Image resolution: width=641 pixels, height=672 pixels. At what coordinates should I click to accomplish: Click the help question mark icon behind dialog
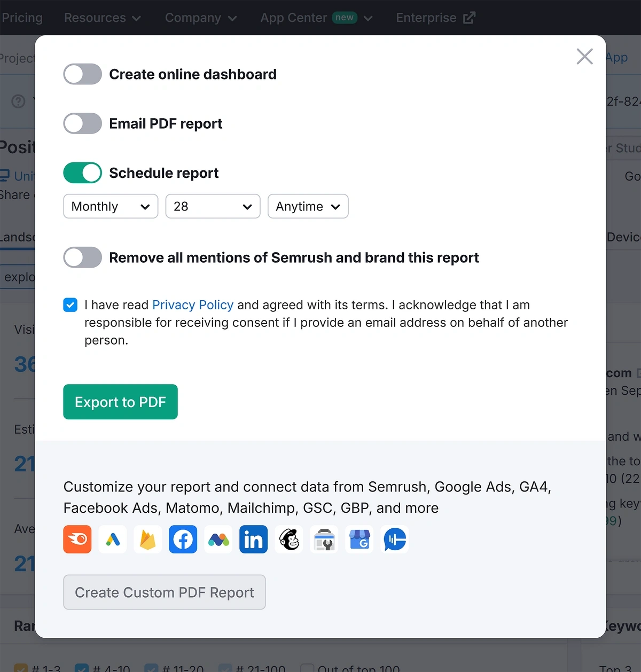(x=18, y=101)
